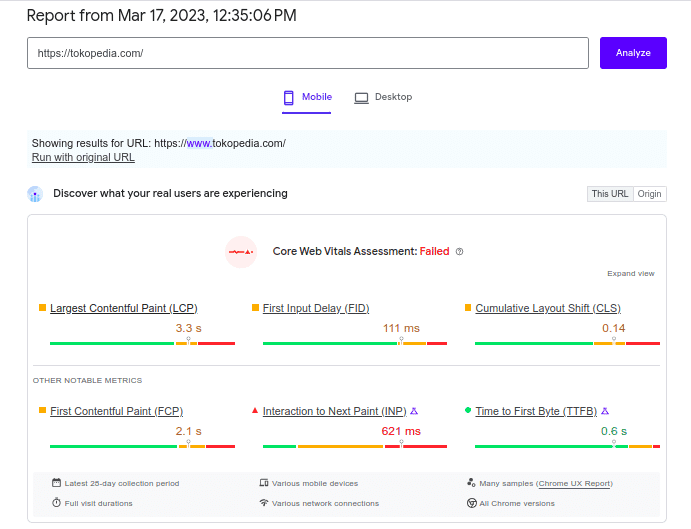Click the URL input field with tokopedia.com
The height and width of the screenshot is (529, 691).
click(x=307, y=53)
